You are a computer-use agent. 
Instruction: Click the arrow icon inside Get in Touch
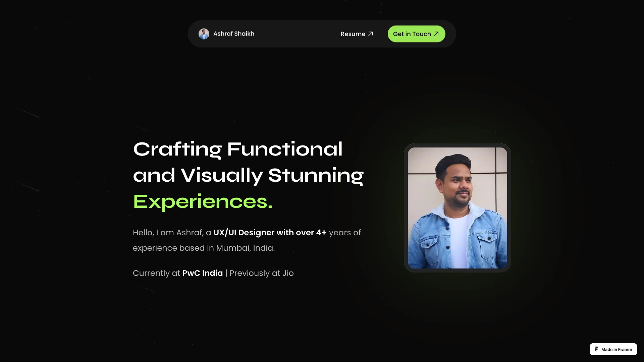[436, 34]
